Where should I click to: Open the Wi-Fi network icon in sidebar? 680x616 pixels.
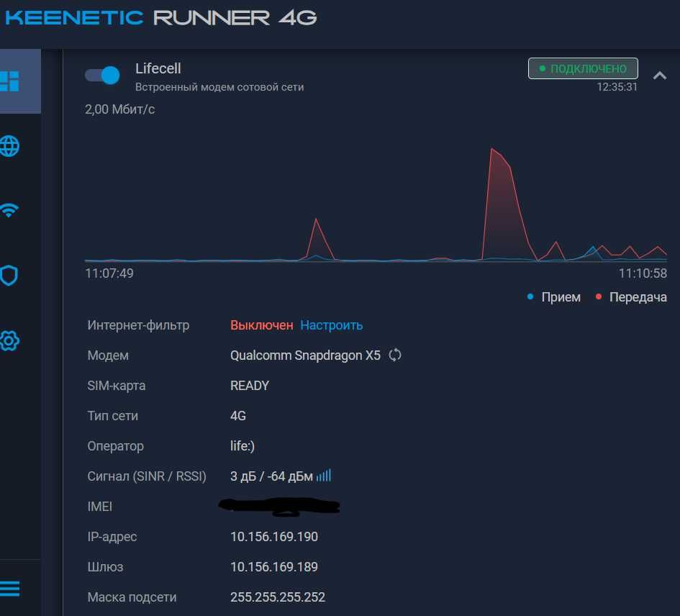(x=9, y=210)
